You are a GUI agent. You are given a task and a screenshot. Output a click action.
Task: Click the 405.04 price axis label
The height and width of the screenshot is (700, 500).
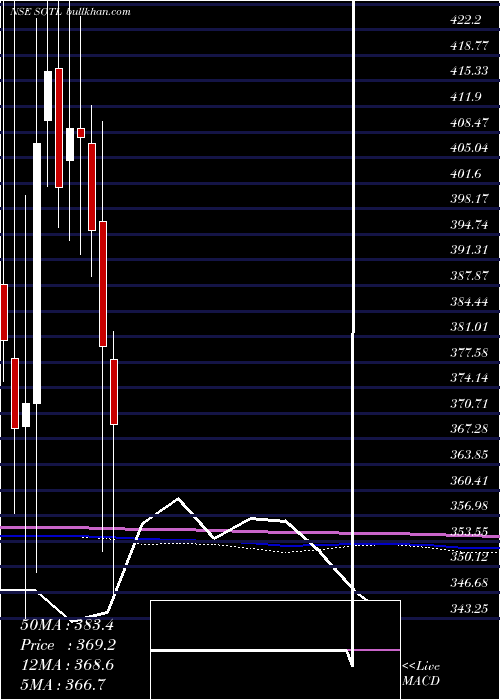(x=471, y=148)
